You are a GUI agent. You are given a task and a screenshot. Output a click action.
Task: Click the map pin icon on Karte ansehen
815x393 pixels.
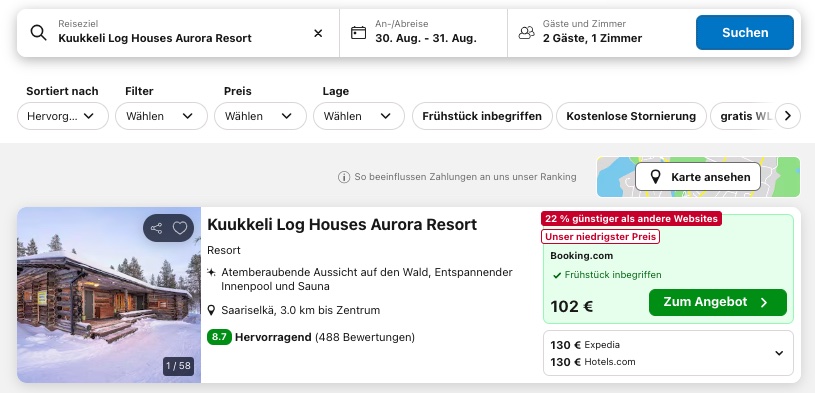point(655,177)
